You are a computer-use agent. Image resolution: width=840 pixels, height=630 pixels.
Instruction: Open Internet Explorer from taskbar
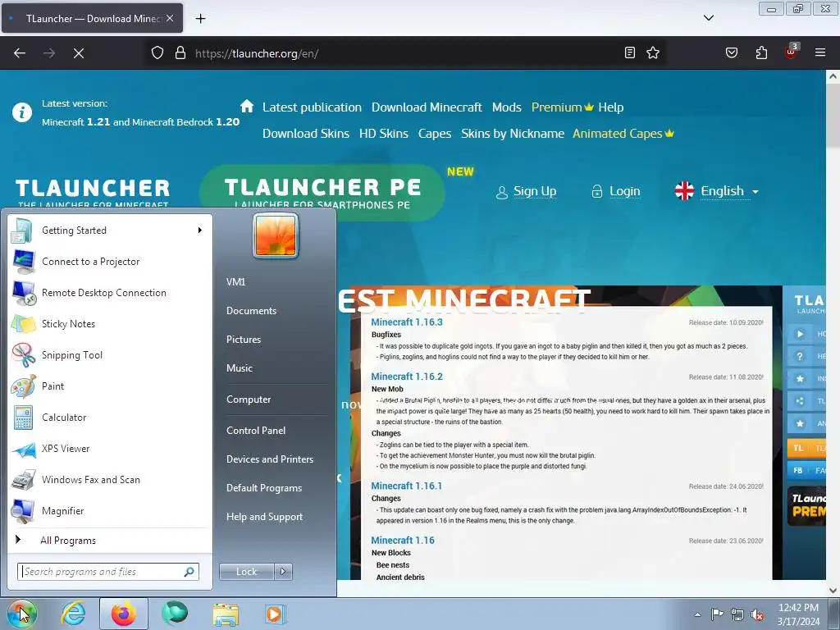click(73, 614)
